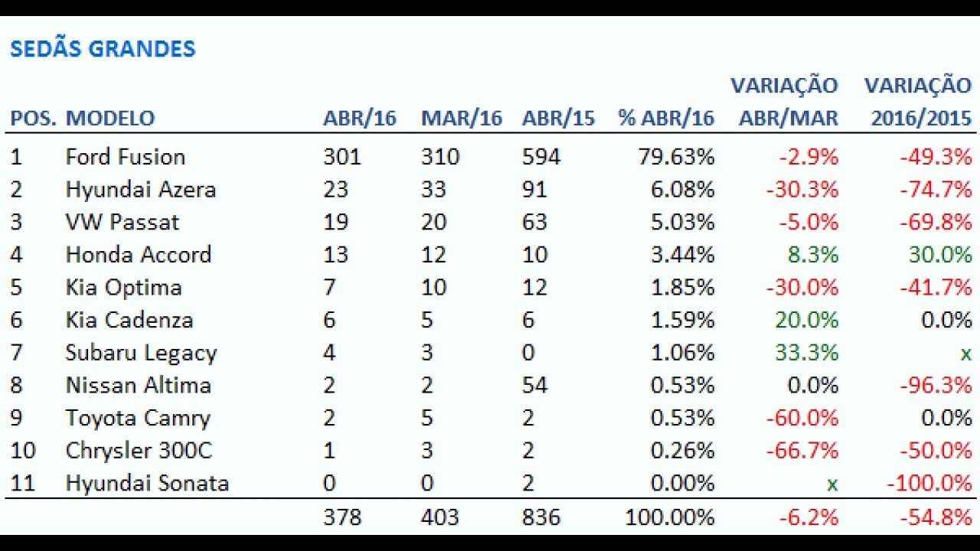The image size is (980, 551).
Task: Select the VW Passat row name
Action: point(122,223)
